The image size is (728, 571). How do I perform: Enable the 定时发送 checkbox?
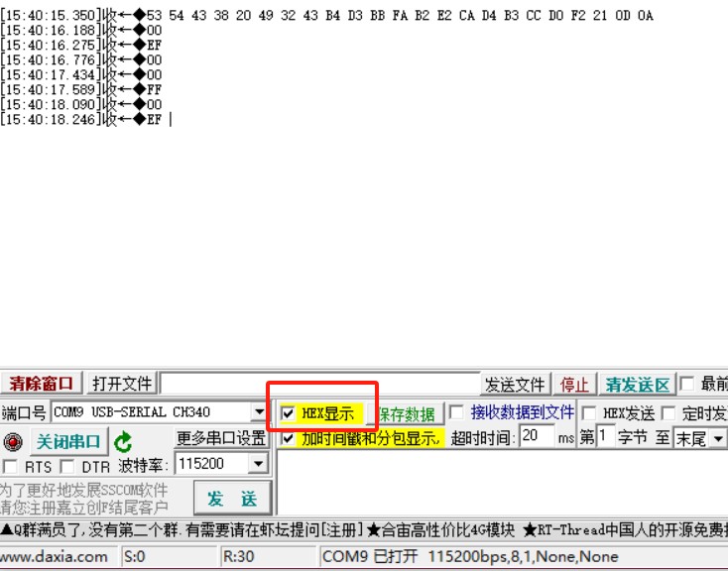point(668,412)
